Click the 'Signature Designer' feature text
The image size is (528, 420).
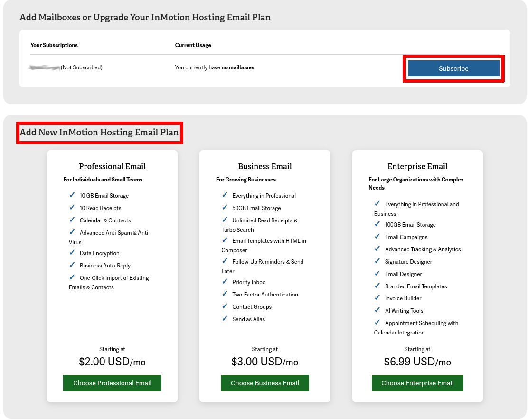coord(408,262)
